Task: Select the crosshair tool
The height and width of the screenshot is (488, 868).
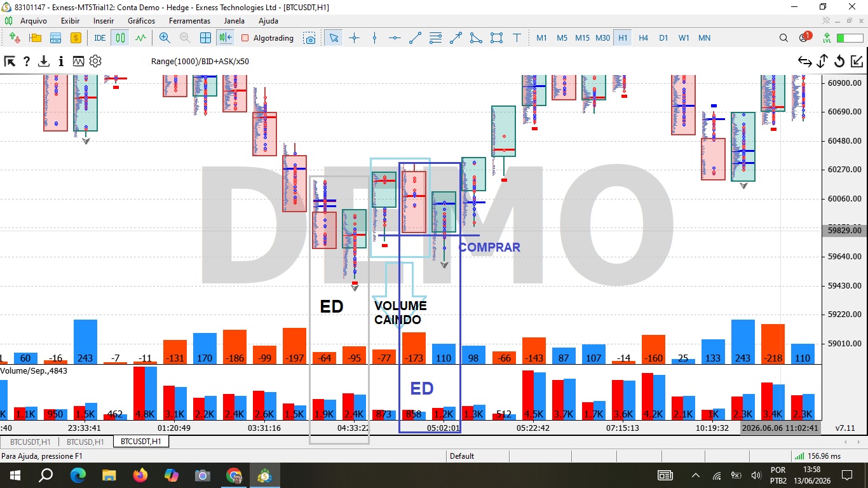Action: click(355, 38)
